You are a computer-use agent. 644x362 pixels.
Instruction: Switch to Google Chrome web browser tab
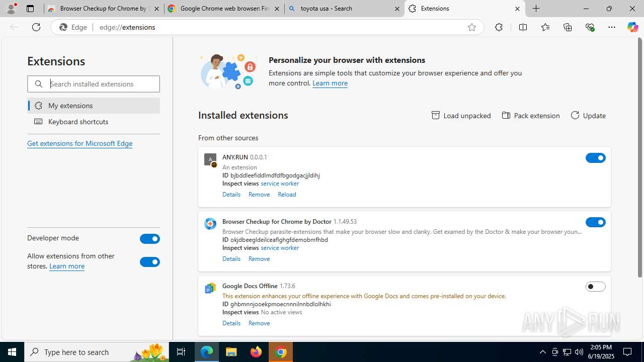(x=224, y=9)
